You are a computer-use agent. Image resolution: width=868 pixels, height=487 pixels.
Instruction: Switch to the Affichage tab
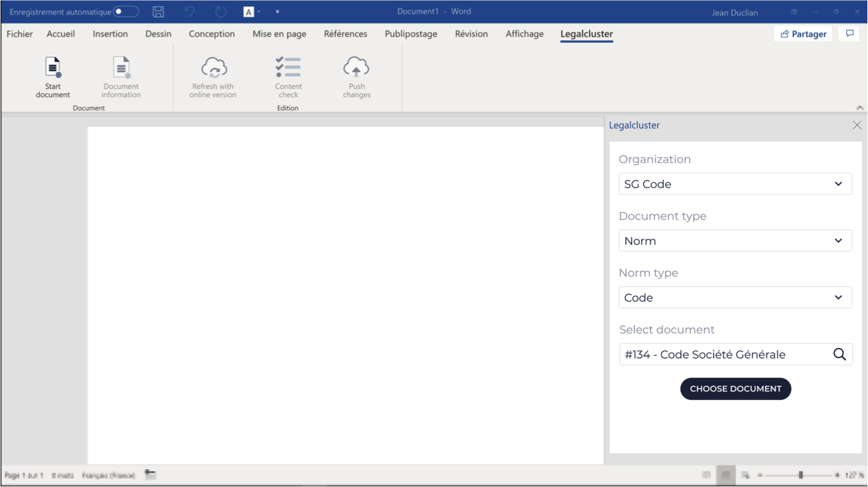coord(525,34)
